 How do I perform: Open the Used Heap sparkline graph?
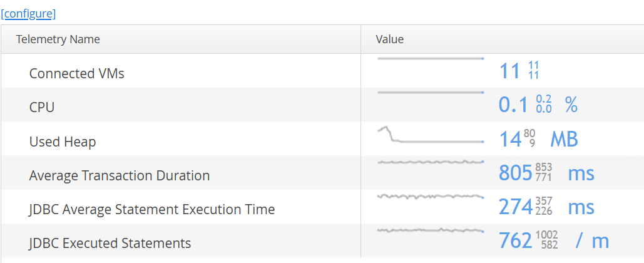[431, 135]
